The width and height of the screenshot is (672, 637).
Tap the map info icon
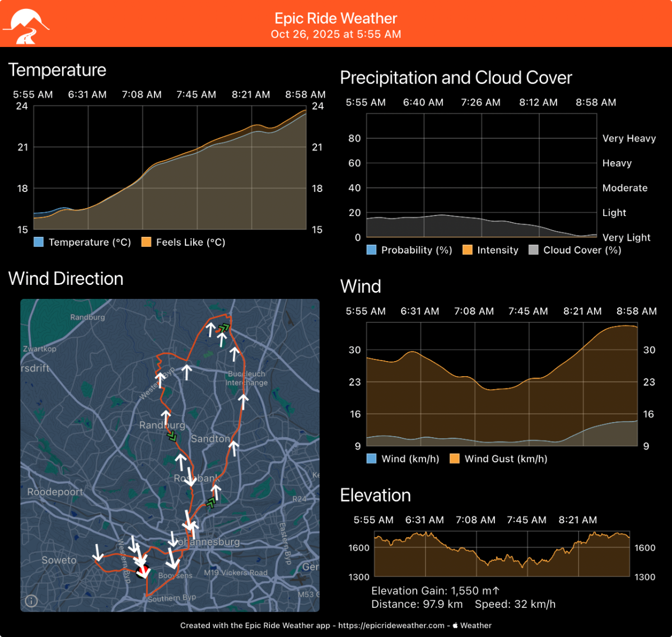(31, 601)
